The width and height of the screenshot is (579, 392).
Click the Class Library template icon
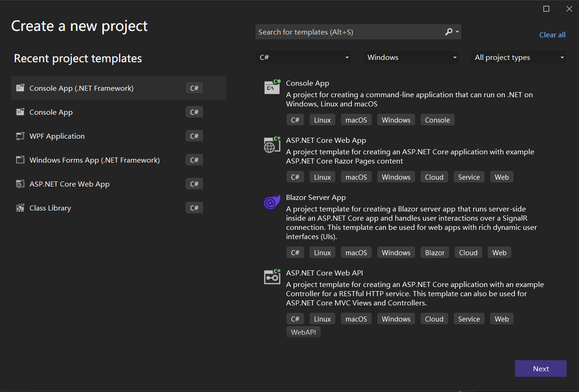(x=20, y=208)
